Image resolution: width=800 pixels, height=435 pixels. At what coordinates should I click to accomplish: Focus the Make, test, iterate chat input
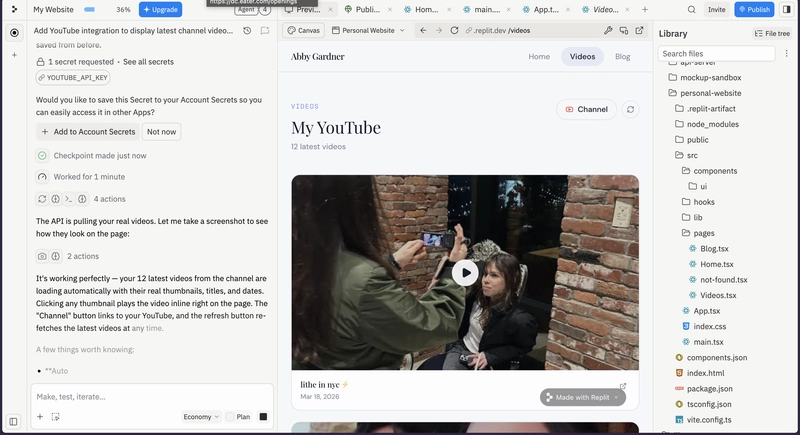(152, 397)
